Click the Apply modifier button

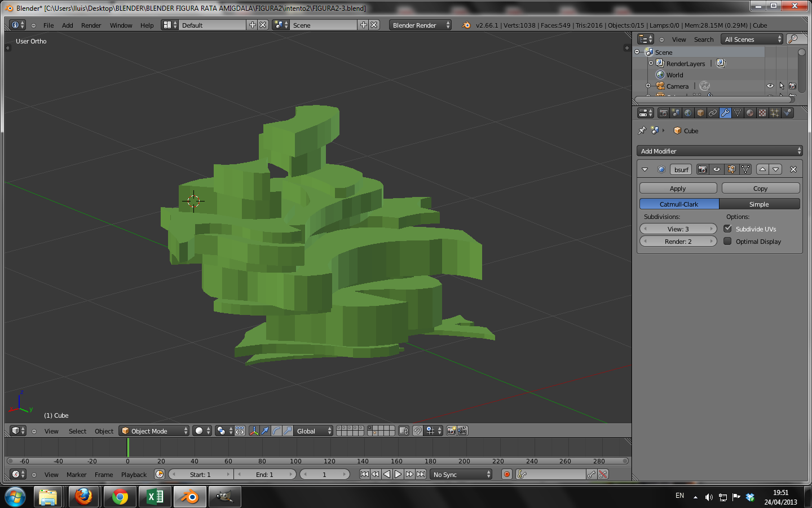678,189
